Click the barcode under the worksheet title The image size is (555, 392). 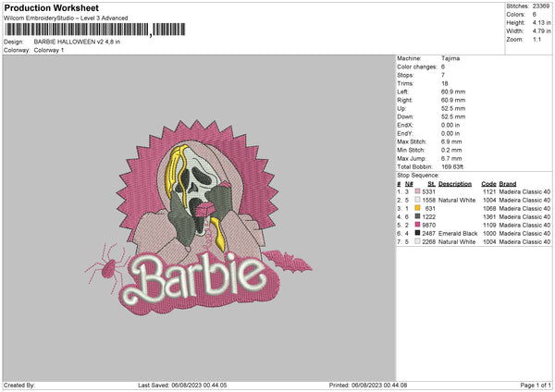(x=95, y=30)
